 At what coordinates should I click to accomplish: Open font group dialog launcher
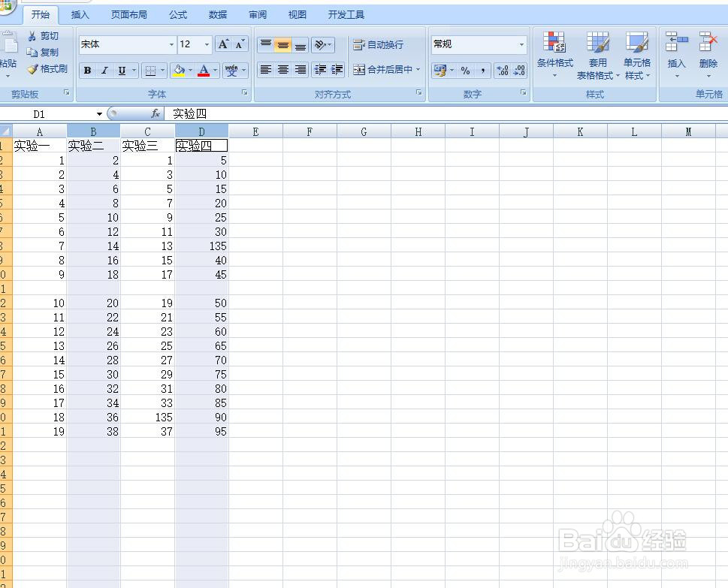click(244, 93)
